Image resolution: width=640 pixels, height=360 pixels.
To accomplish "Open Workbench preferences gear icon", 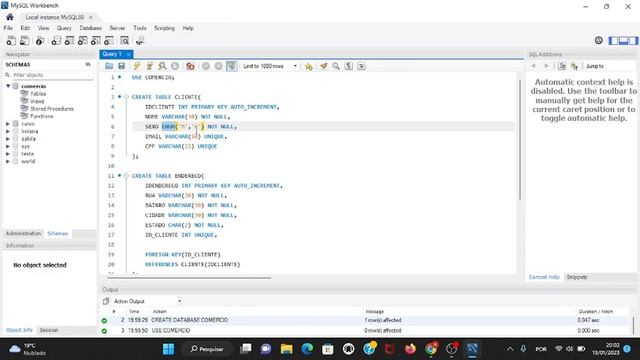I will 598,40.
